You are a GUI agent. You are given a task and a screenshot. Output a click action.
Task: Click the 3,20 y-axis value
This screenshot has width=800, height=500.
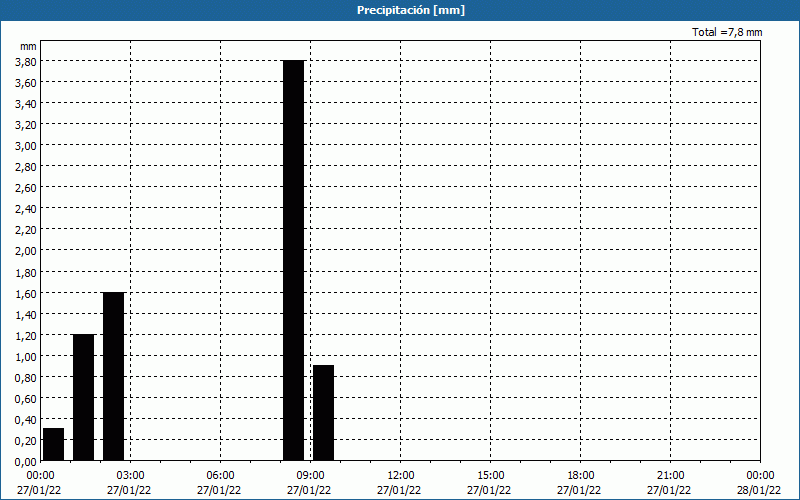click(26, 124)
